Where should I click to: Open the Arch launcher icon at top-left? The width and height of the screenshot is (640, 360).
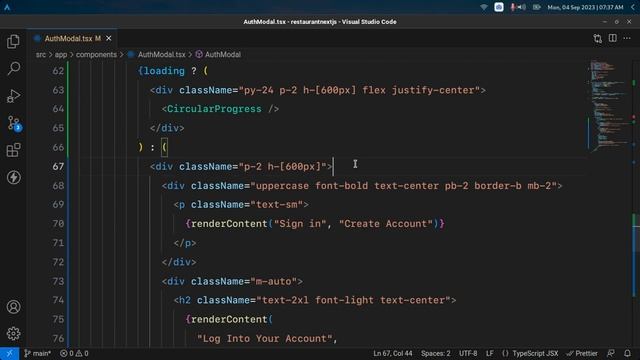coord(7,7)
